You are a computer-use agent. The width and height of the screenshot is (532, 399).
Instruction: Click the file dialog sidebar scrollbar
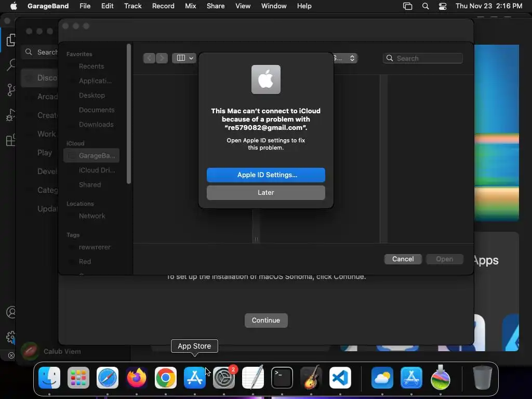coord(129,114)
